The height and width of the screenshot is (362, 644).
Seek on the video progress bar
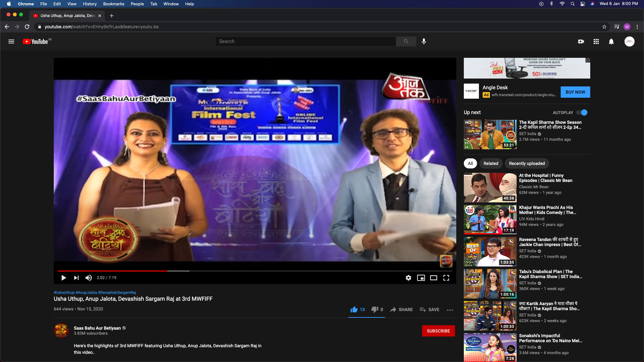255,271
